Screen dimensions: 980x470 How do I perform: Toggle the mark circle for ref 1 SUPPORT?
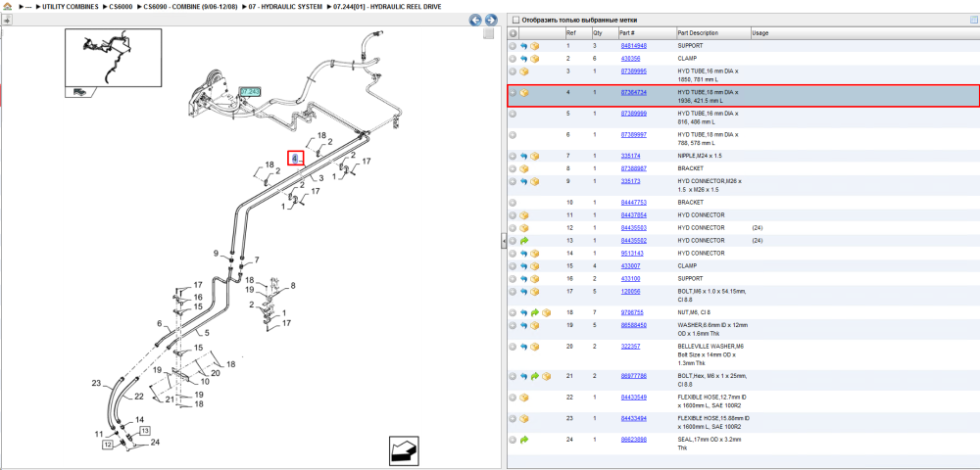pyautogui.click(x=513, y=46)
